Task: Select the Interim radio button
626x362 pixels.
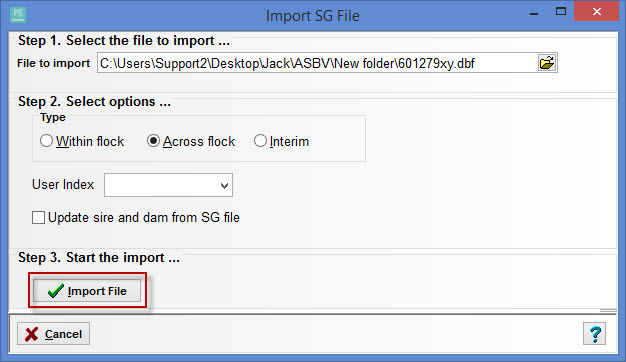Action: click(x=260, y=141)
